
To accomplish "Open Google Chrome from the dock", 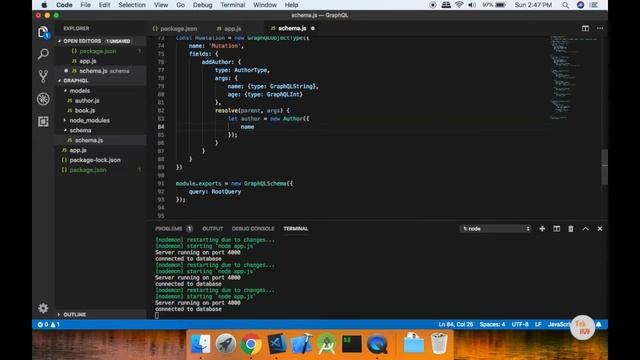I will tap(251, 344).
